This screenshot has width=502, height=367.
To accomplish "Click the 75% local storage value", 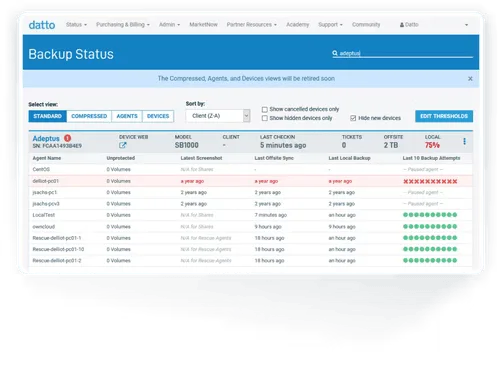I will click(x=432, y=145).
